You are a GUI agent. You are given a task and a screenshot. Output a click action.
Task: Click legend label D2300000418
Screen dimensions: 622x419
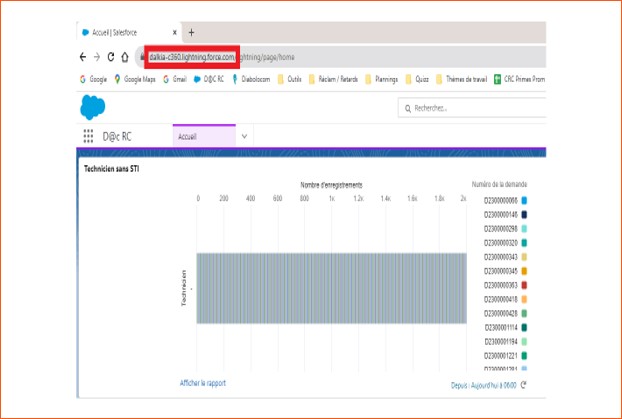pyautogui.click(x=501, y=300)
